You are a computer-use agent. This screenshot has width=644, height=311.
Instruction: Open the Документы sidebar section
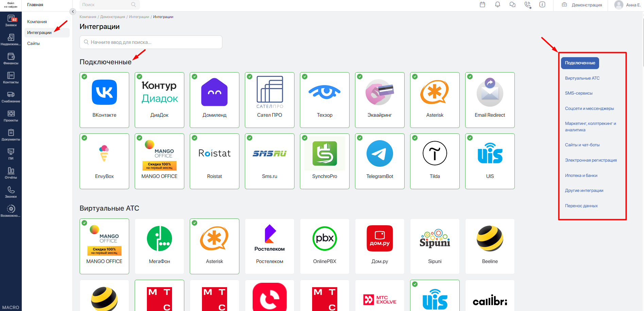[x=11, y=135]
